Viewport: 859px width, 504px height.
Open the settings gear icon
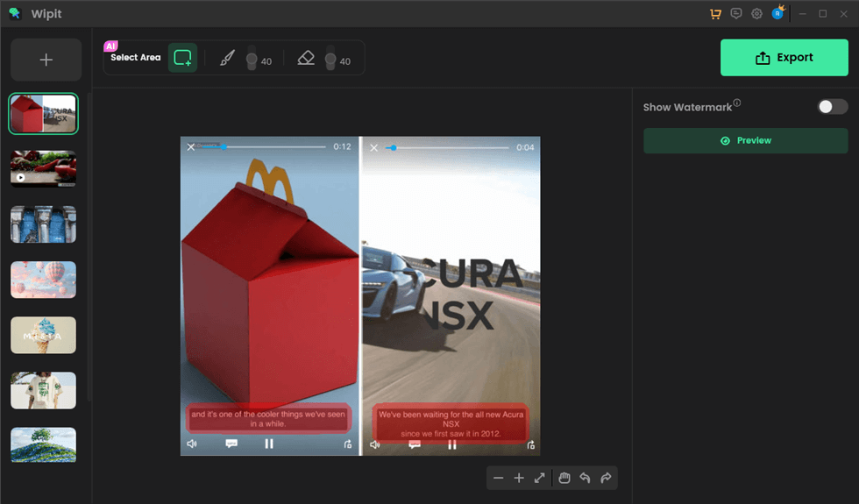coord(756,14)
